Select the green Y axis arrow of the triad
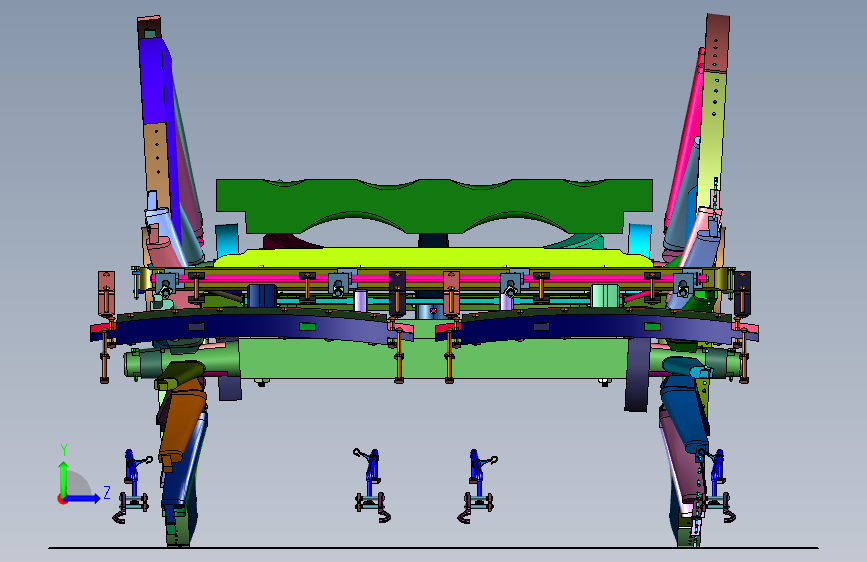Screen dimensions: 867x562 (64, 480)
